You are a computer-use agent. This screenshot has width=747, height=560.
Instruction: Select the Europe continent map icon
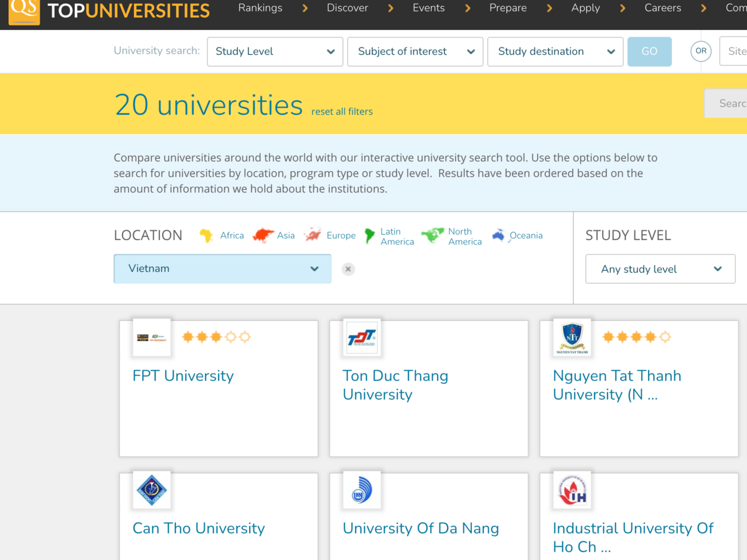pyautogui.click(x=312, y=236)
